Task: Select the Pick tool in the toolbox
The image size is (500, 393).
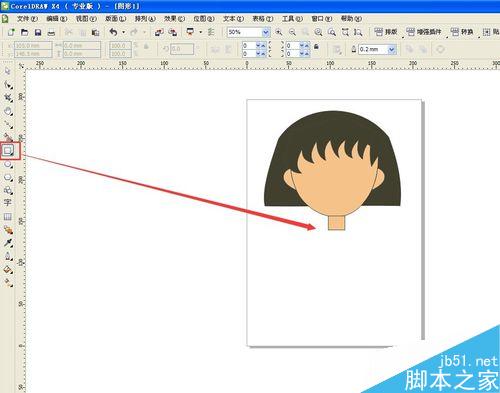Action: 8,71
